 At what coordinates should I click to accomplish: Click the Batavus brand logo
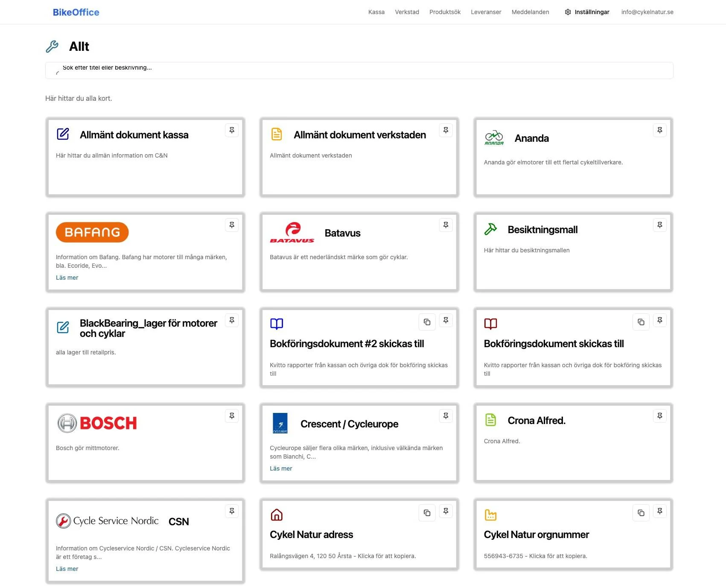pos(292,233)
